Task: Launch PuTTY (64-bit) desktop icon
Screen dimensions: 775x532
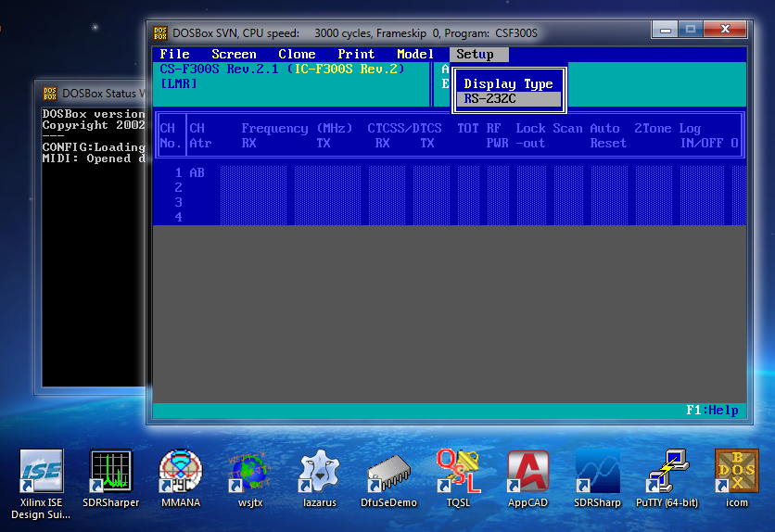Action: coord(667,472)
